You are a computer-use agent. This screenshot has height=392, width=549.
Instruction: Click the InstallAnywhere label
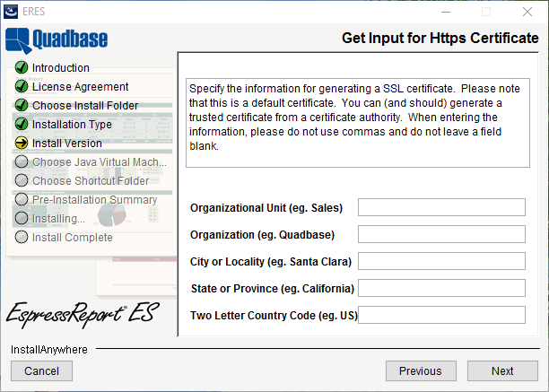(x=49, y=350)
